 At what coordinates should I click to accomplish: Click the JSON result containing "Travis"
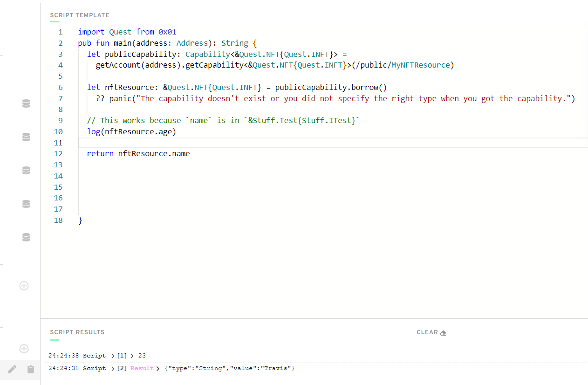click(x=230, y=368)
